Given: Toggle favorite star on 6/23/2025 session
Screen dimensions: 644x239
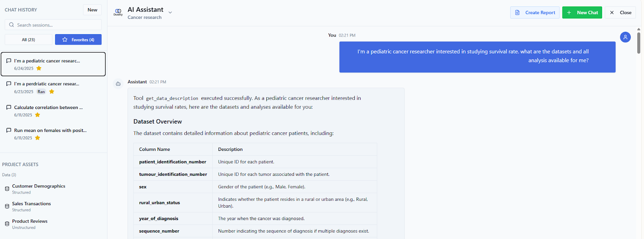Looking at the screenshot, I should (52, 92).
